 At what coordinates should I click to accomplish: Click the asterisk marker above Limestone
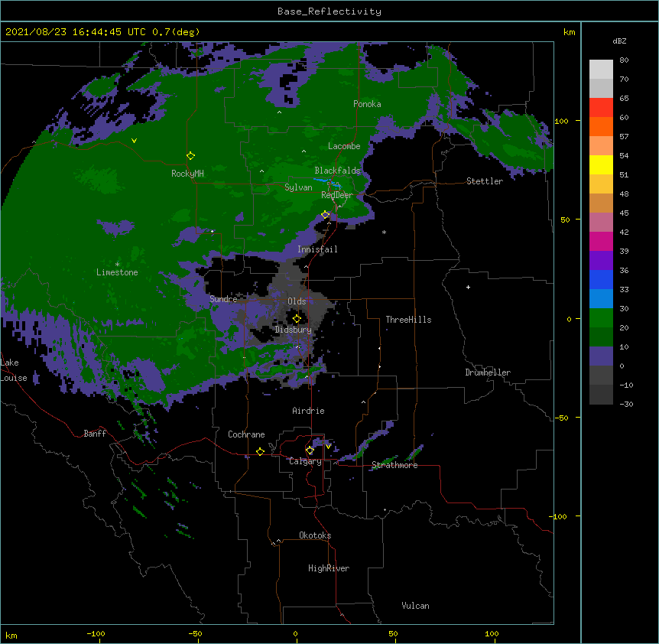[x=117, y=265]
